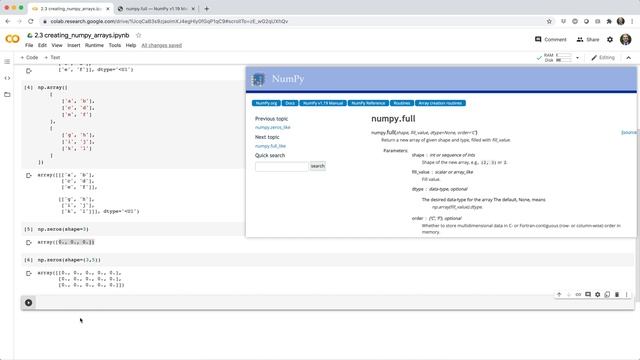Open the Chrome three-dot menu
The height and width of the screenshot is (360, 640).
coord(632,21)
